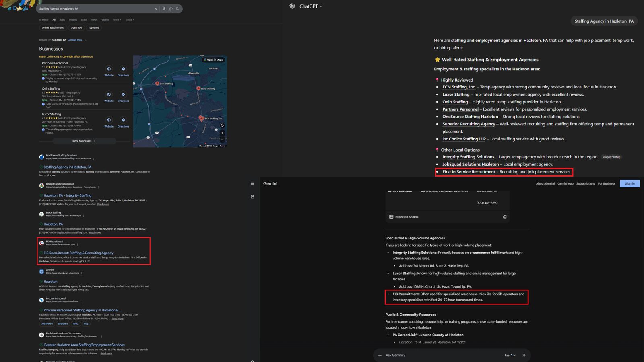644x362 pixels.
Task: Copy the Gemini table
Action: (x=505, y=217)
